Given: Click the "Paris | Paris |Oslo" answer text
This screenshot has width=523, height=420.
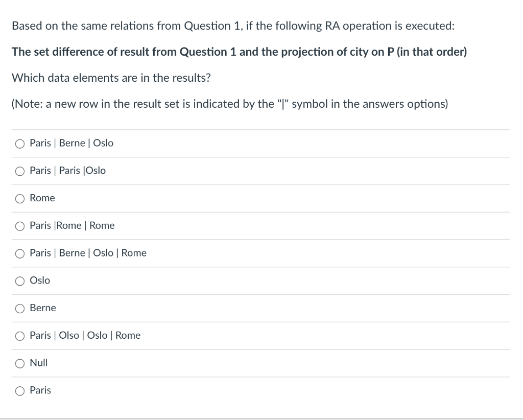Looking at the screenshot, I should click(68, 171).
